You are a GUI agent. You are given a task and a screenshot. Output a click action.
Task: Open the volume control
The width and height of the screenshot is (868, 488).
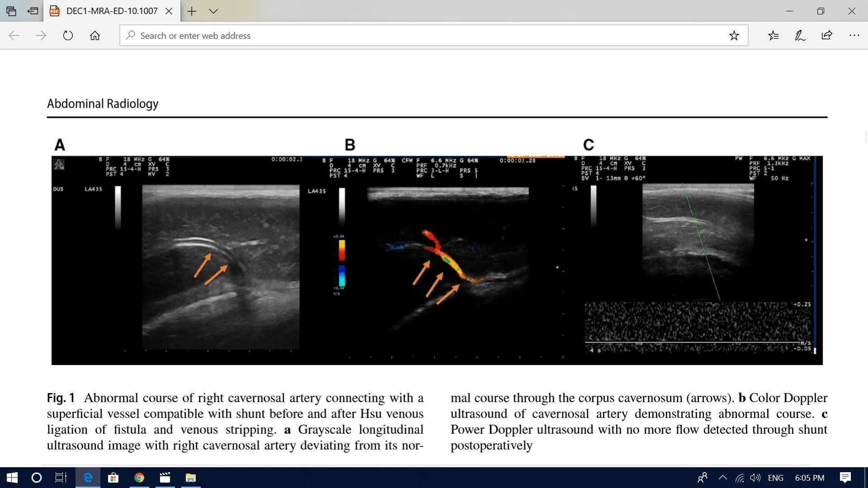pos(755,478)
